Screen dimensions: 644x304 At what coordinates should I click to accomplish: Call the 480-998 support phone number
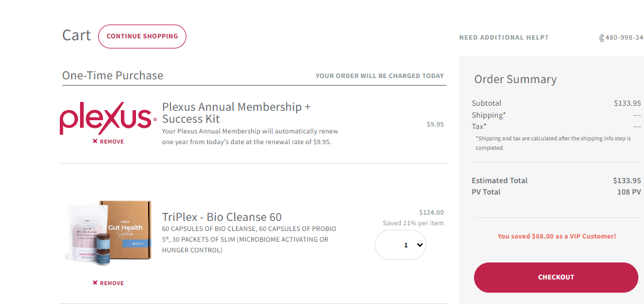coord(624,38)
